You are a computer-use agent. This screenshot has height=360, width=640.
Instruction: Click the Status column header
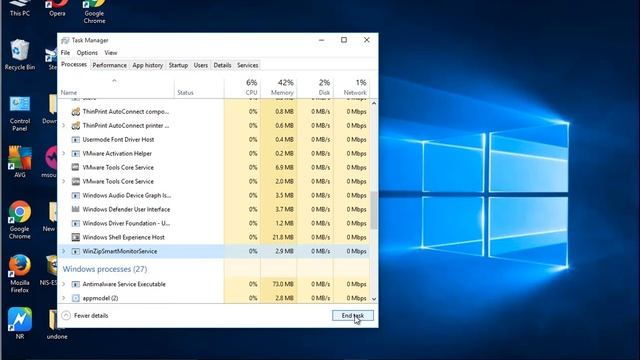click(x=199, y=87)
